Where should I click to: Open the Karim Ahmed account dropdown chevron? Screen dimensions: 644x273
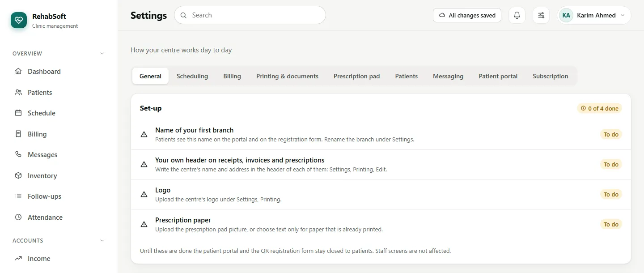(x=622, y=15)
